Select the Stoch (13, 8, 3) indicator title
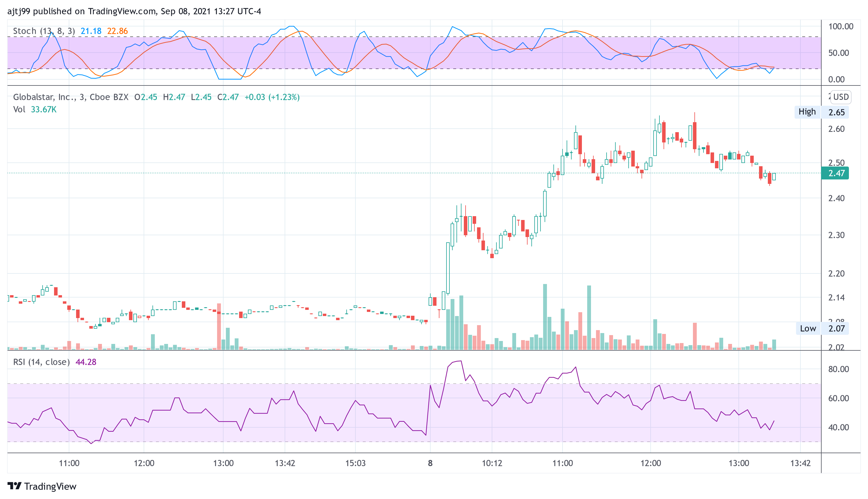The height and width of the screenshot is (499, 868). click(x=44, y=31)
